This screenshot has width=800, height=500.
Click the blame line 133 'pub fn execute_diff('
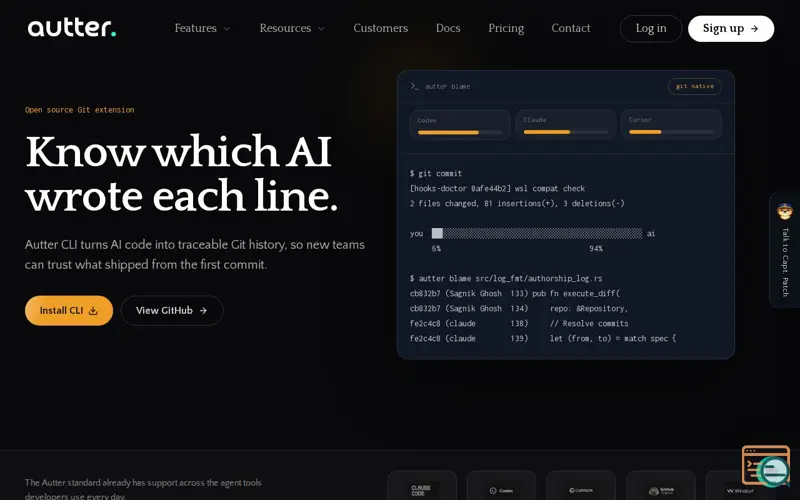tap(515, 293)
